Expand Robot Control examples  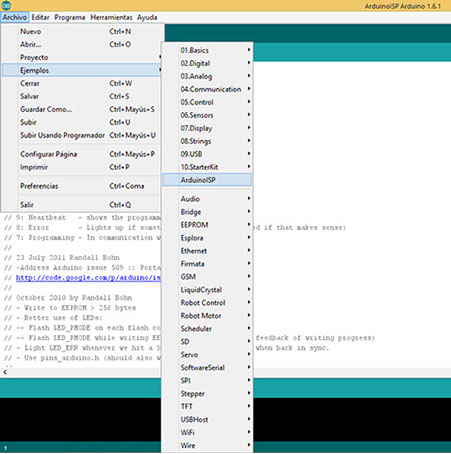[x=207, y=303]
